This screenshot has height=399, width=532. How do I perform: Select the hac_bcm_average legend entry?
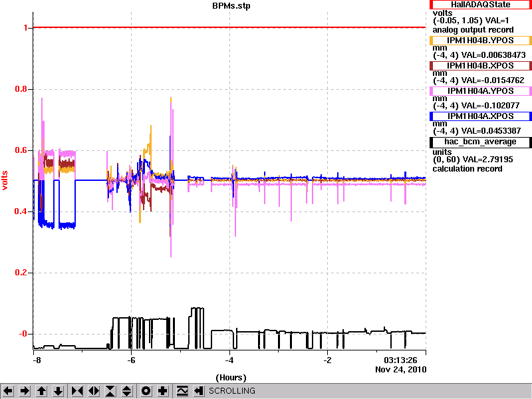coord(480,142)
